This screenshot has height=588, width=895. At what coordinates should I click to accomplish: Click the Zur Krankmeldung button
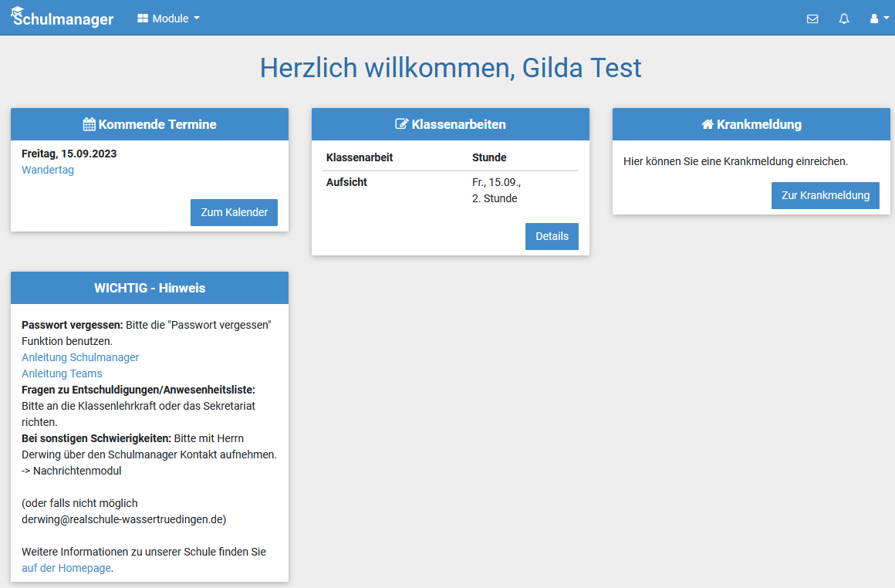825,195
